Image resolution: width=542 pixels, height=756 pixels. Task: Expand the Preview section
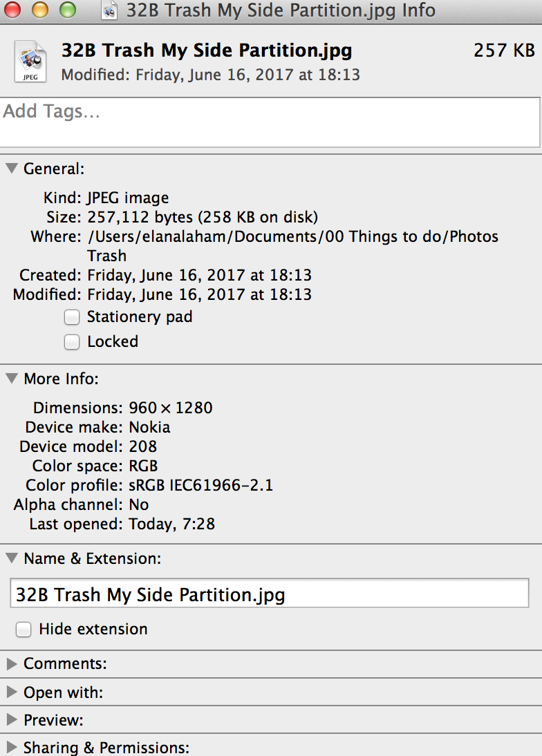[12, 720]
